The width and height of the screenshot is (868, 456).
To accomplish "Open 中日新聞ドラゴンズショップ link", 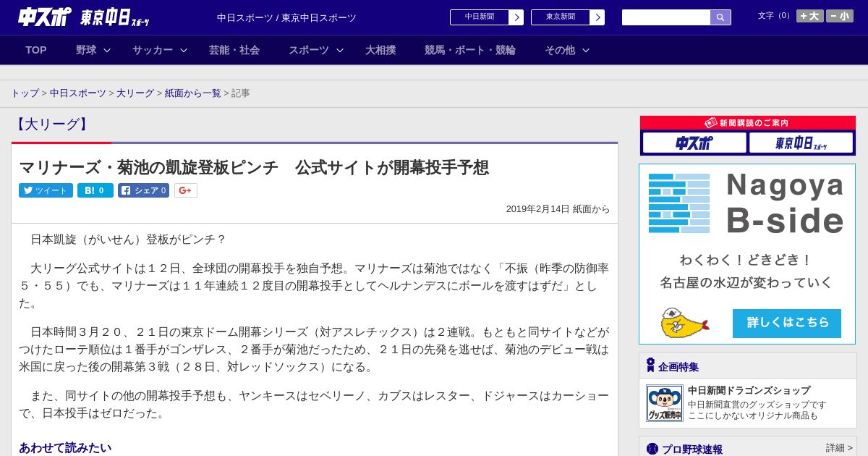I will click(749, 390).
